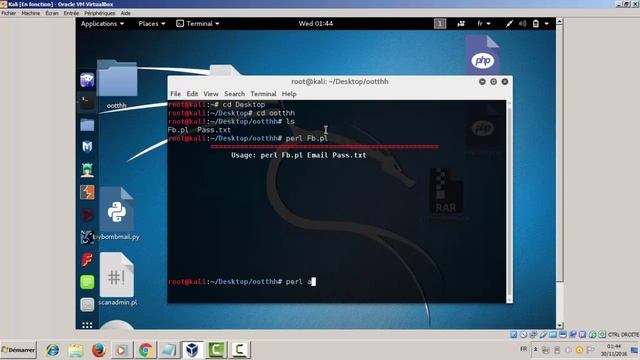Click the VirtualBox taskbar button
The height and width of the screenshot is (360, 640).
pos(192,350)
